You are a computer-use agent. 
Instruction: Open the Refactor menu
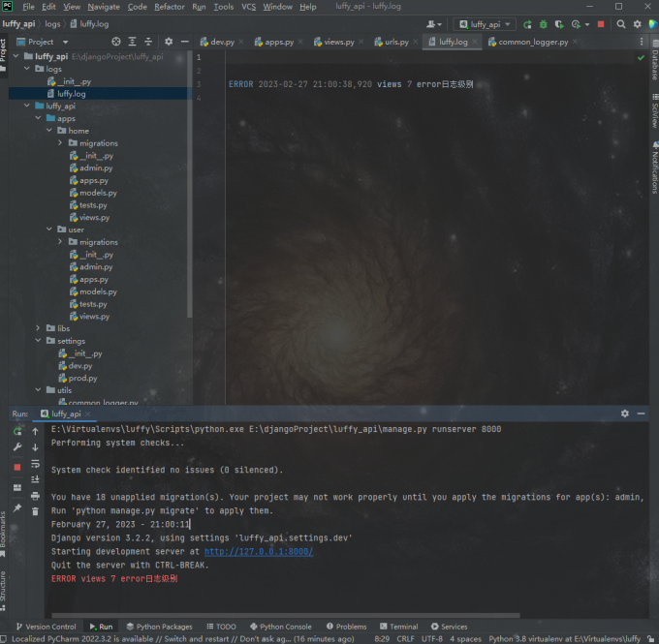169,7
